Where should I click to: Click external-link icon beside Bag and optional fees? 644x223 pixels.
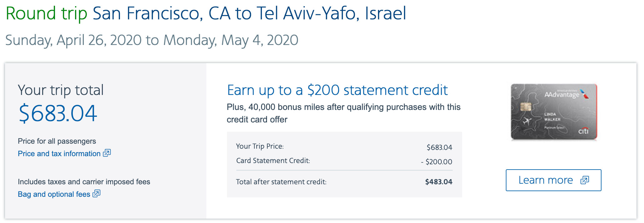[97, 194]
